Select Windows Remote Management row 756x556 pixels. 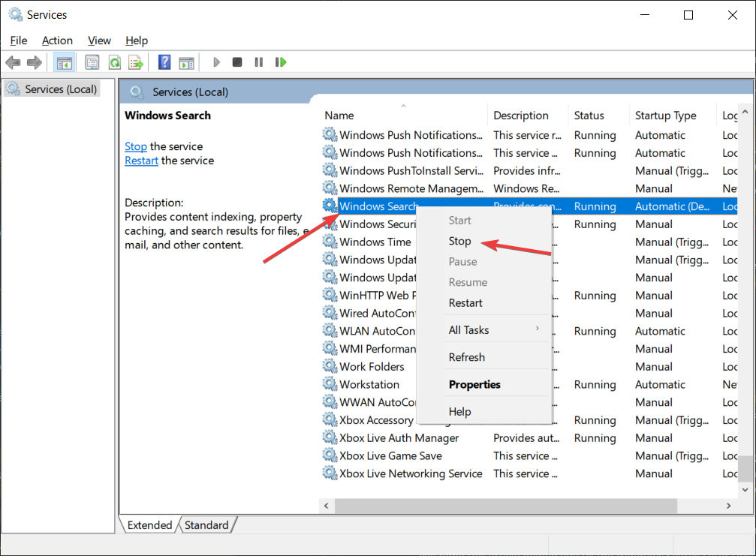point(529,188)
